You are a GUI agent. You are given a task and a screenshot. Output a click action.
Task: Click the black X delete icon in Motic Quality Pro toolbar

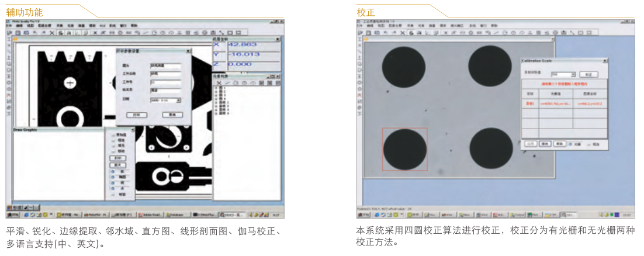(52, 33)
